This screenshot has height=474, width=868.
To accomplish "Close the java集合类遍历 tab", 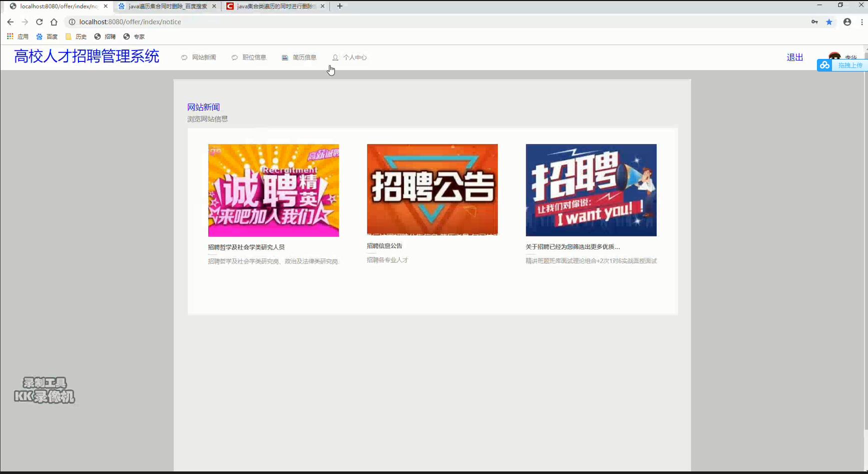I will pyautogui.click(x=322, y=6).
